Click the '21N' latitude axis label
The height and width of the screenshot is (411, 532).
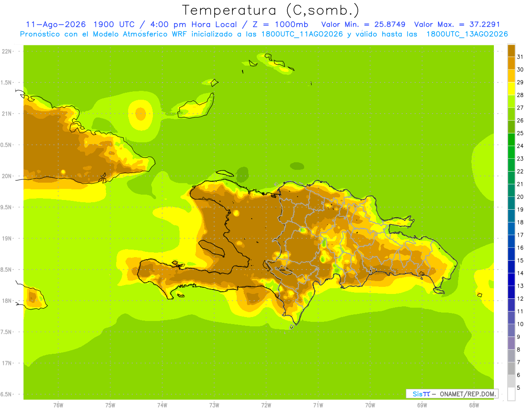7,114
